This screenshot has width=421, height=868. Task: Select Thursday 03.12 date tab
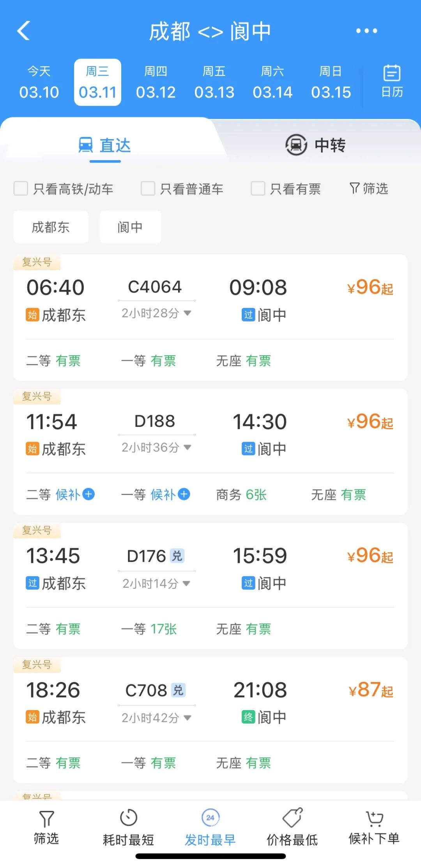pyautogui.click(x=156, y=82)
